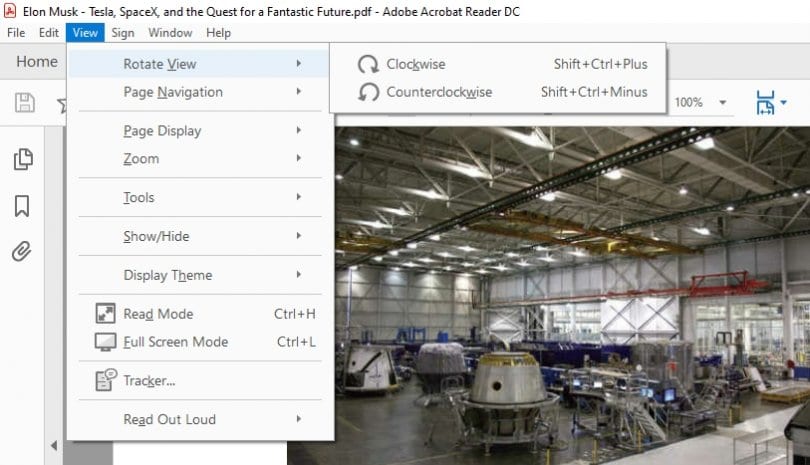Open the bookmarks panel
Image resolution: width=810 pixels, height=465 pixels.
(x=22, y=206)
